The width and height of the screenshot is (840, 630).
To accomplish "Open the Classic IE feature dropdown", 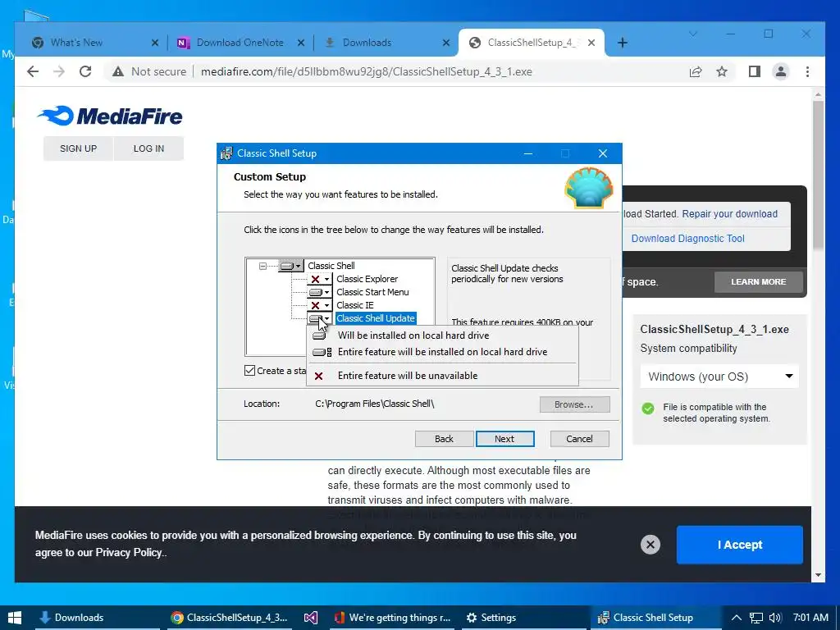I will pyautogui.click(x=320, y=305).
